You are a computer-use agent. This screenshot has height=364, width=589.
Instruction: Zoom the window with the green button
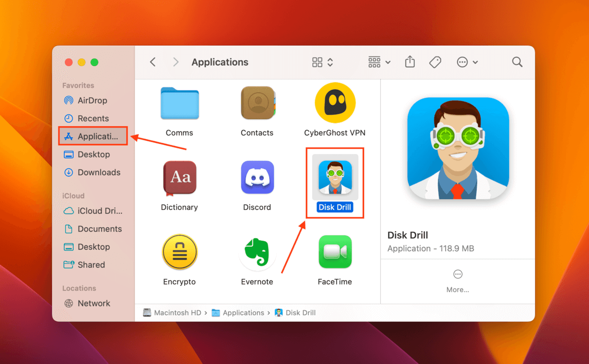pos(95,62)
